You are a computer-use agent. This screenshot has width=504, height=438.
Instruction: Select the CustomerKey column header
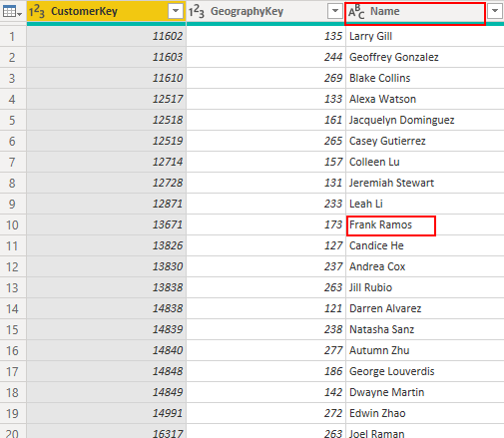106,11
